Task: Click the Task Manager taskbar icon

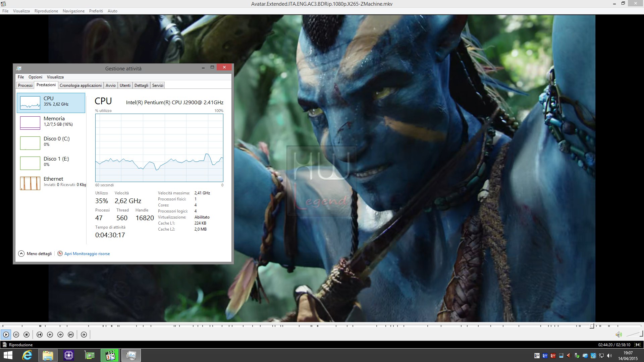Action: pos(131,355)
